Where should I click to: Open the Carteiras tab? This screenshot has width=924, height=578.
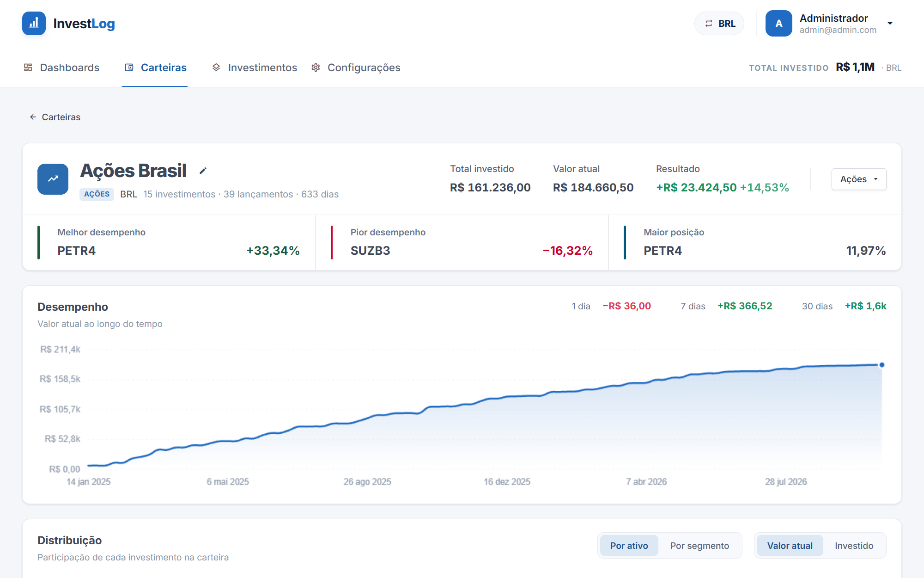155,68
